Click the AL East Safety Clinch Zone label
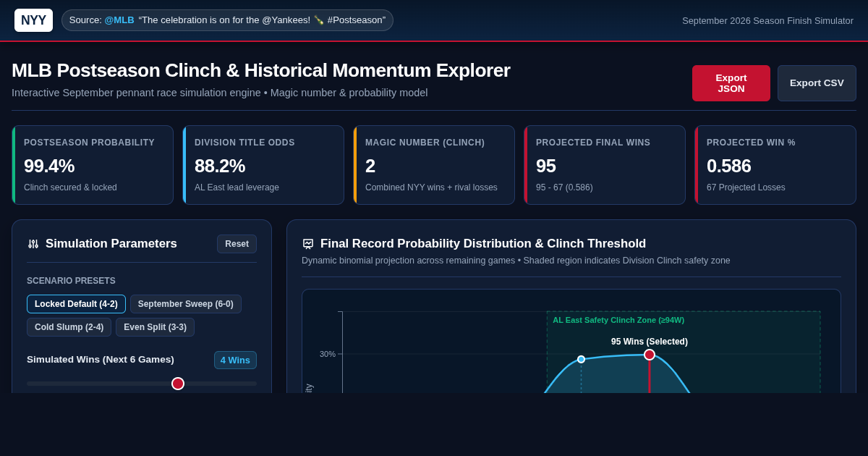This screenshot has width=868, height=456. [618, 320]
